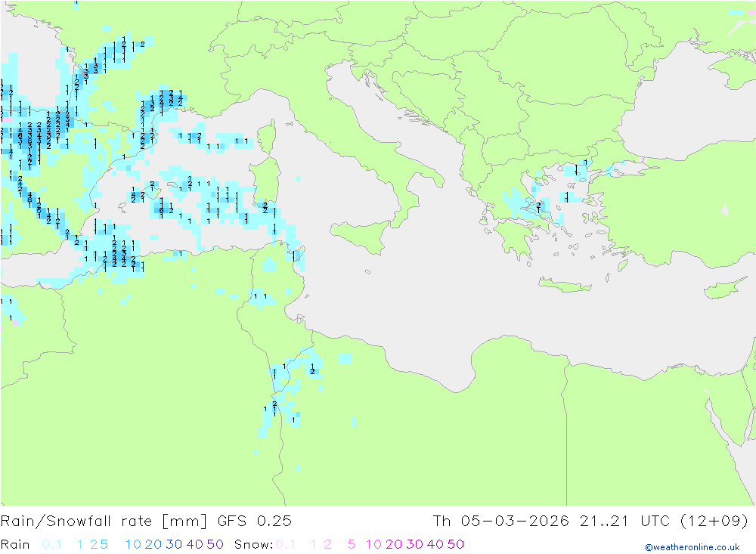This screenshot has height=554, width=756.
Task: Click the Snow 40 legend value
Action: click(x=435, y=544)
